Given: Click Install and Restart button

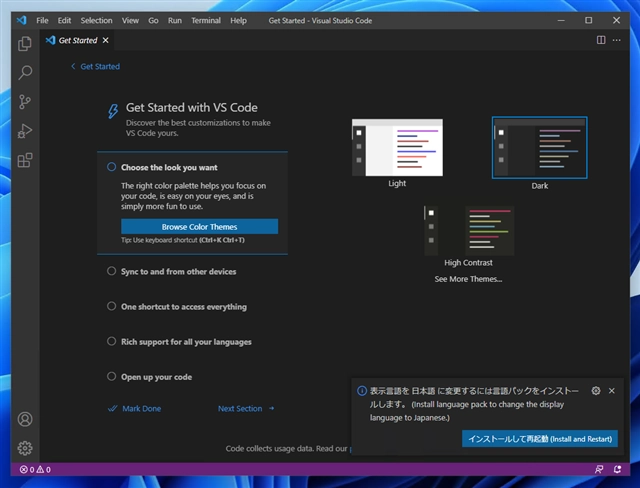Looking at the screenshot, I should (x=540, y=439).
